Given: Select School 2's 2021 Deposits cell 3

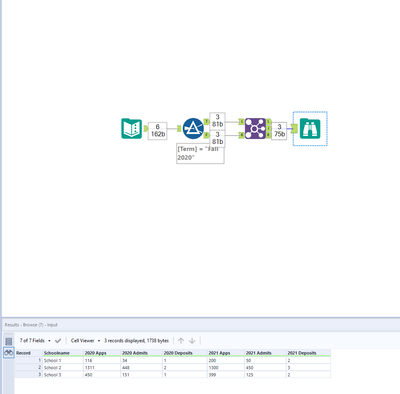Looking at the screenshot, I should point(308,368).
